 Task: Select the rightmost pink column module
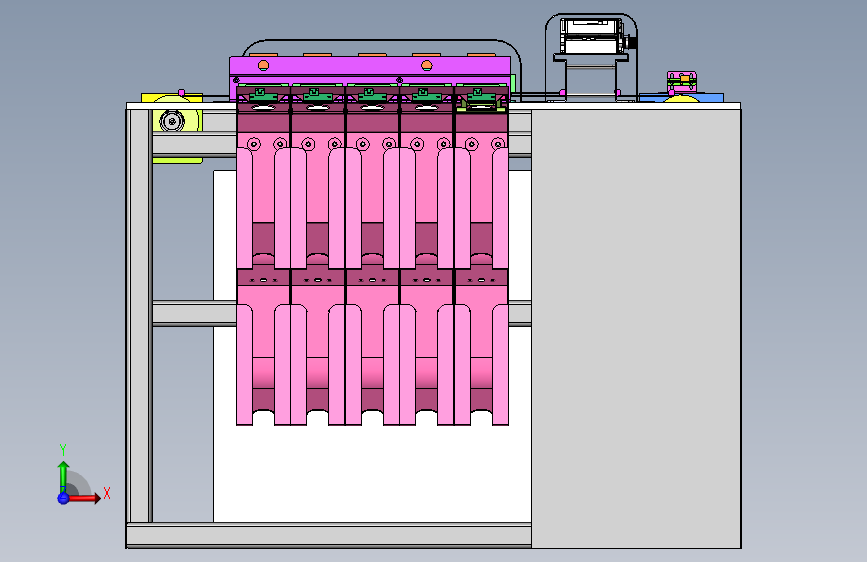[481, 254]
